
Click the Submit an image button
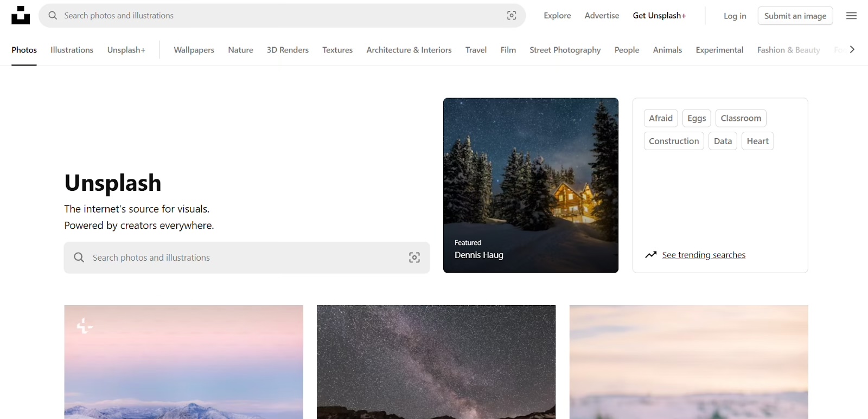795,16
